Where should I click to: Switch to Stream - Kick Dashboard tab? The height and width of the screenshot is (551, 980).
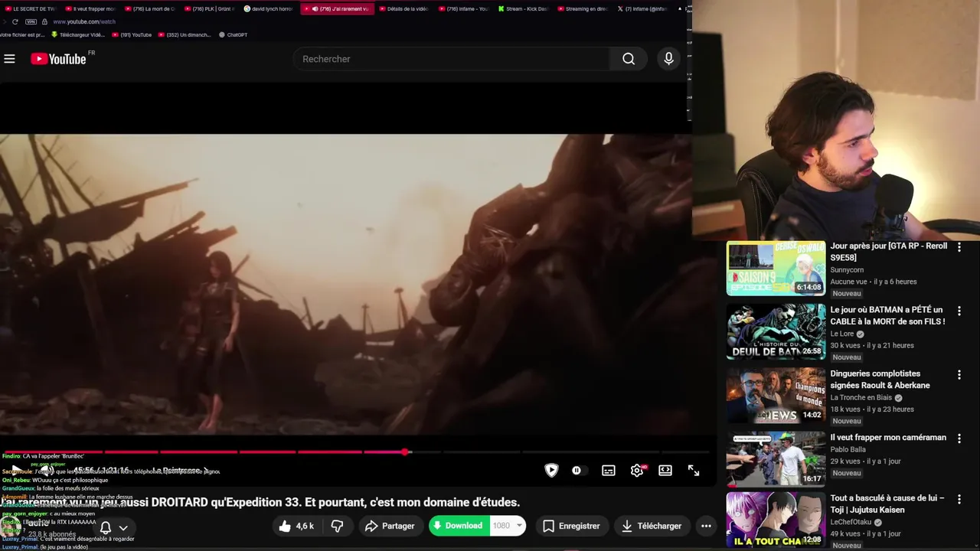(x=524, y=8)
